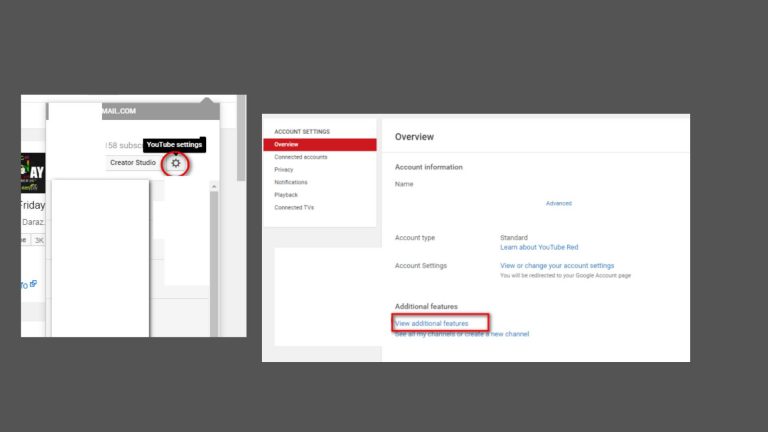Click See all my channels link
The image size is (768, 432).
pyautogui.click(x=462, y=334)
